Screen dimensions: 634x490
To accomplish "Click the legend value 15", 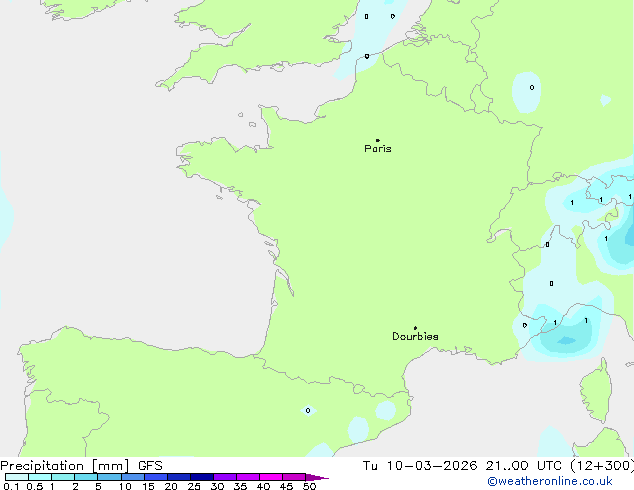I will point(148,486).
